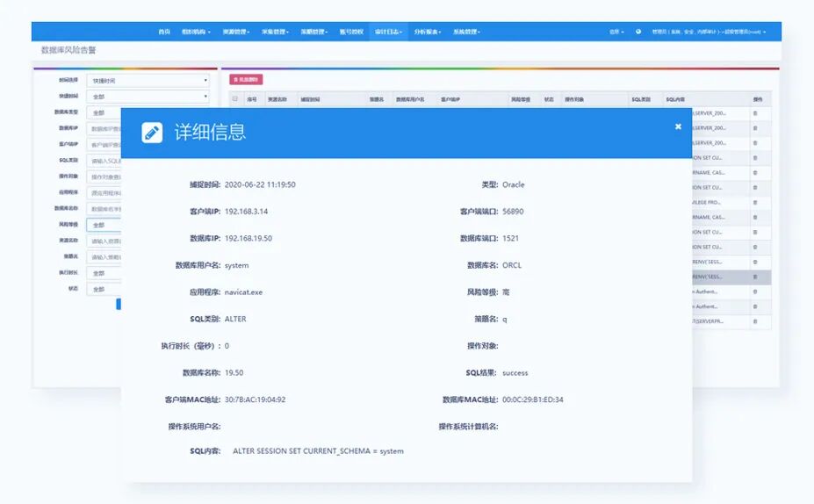Open the 资源管理 menu
Screen dimensions: 814x504
point(236,32)
